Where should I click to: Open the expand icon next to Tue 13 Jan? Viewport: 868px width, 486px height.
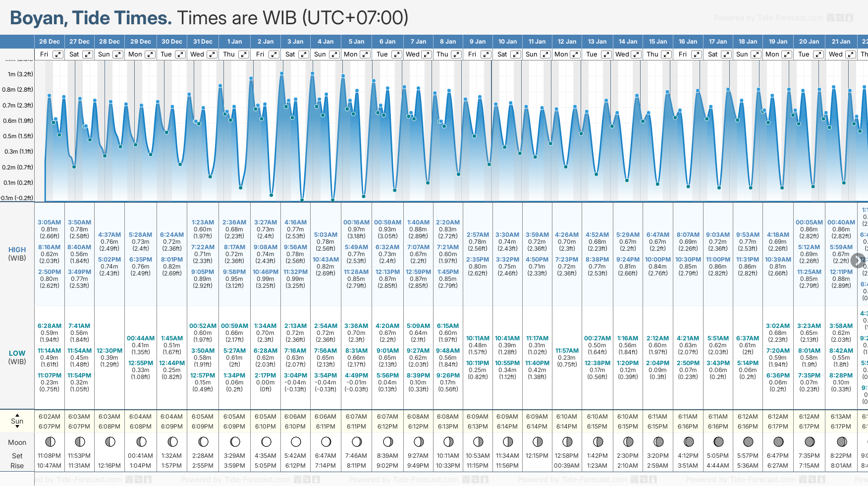point(606,54)
